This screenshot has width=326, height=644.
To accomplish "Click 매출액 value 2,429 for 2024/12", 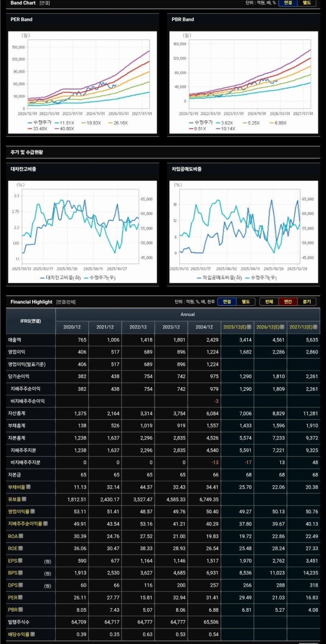I will click(x=212, y=340).
